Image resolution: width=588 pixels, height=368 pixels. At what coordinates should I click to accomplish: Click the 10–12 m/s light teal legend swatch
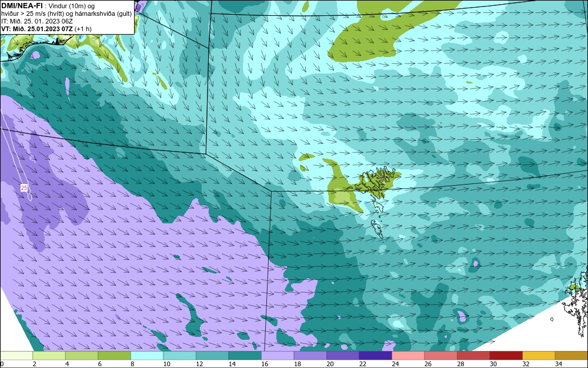pos(179,356)
